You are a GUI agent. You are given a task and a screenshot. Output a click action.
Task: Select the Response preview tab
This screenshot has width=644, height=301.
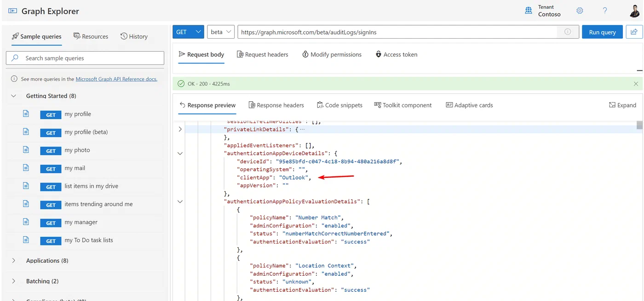tap(207, 105)
